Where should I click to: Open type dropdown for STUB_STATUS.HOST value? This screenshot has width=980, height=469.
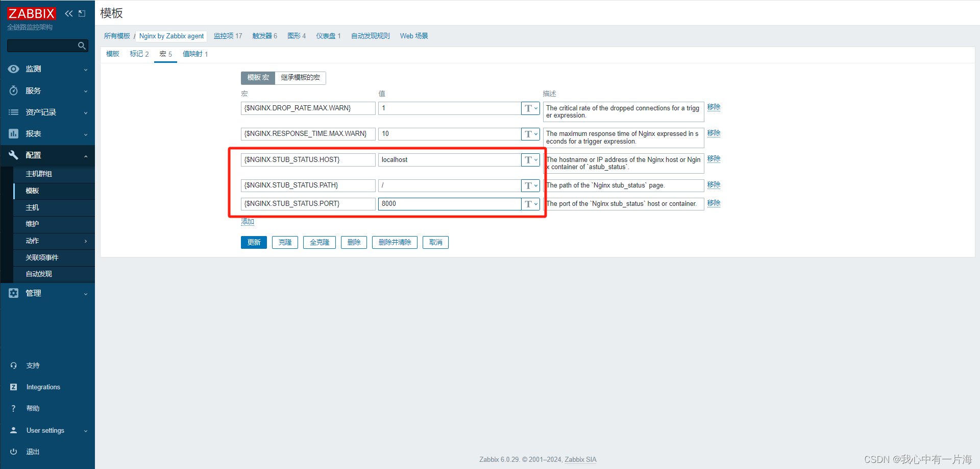[x=531, y=160]
